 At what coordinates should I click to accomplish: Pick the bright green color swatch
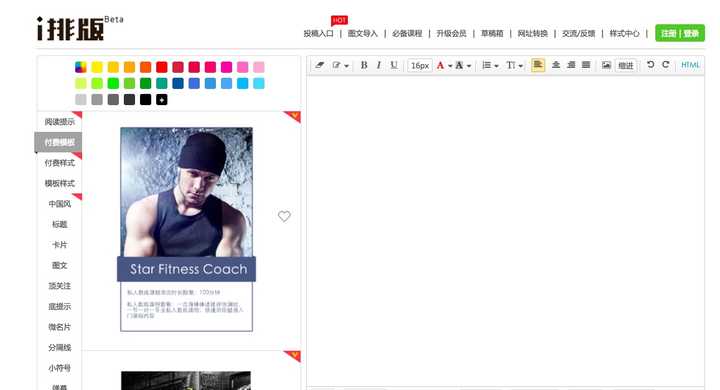click(113, 83)
